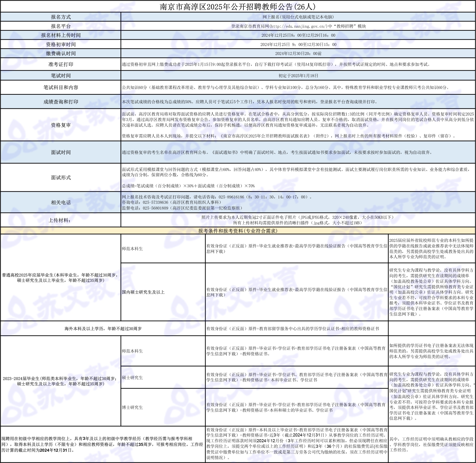Image resolution: width=476 pixels, height=463 pixels.
Task: Select the 报名平台 label cell
Action: pyautogui.click(x=61, y=26)
